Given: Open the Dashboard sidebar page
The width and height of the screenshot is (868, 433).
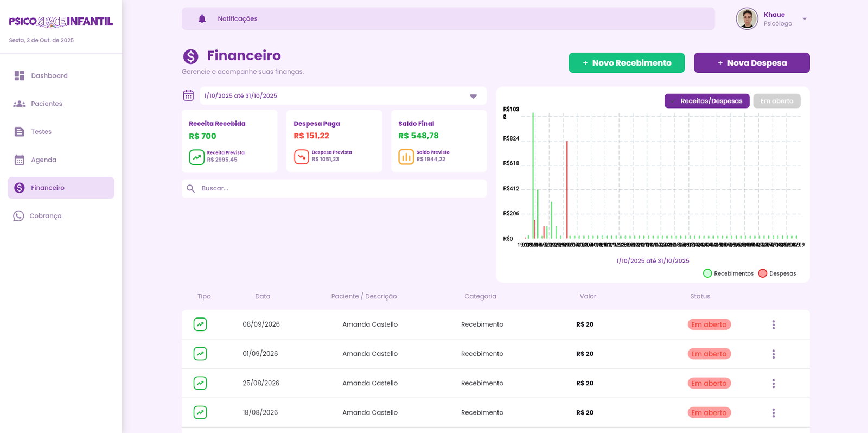Looking at the screenshot, I should (49, 76).
